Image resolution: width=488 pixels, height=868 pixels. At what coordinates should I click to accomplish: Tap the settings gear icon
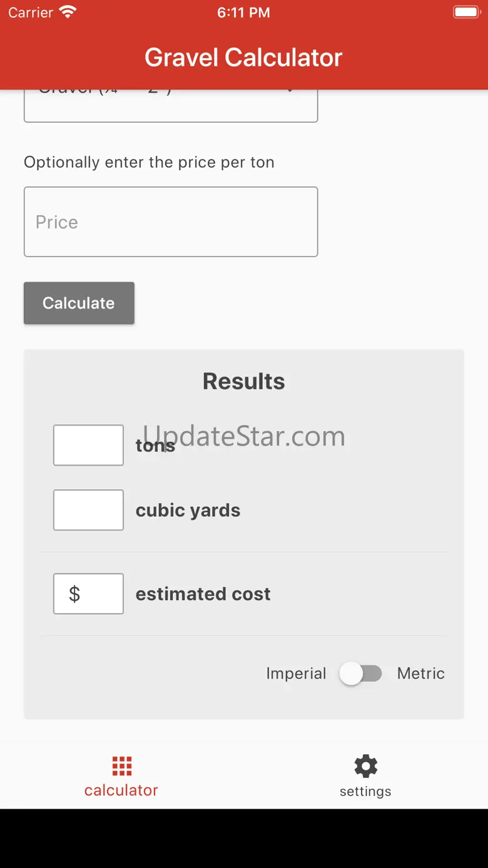pyautogui.click(x=365, y=766)
